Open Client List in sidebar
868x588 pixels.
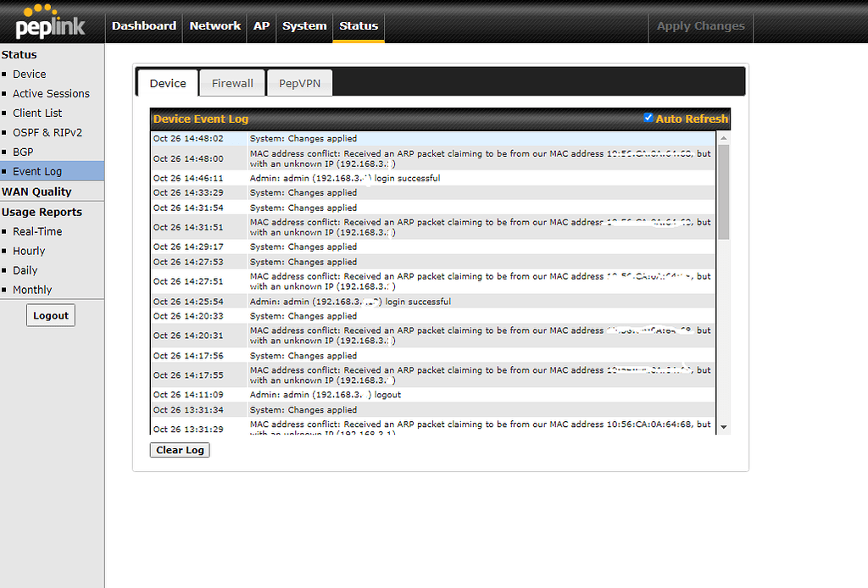pyautogui.click(x=37, y=114)
